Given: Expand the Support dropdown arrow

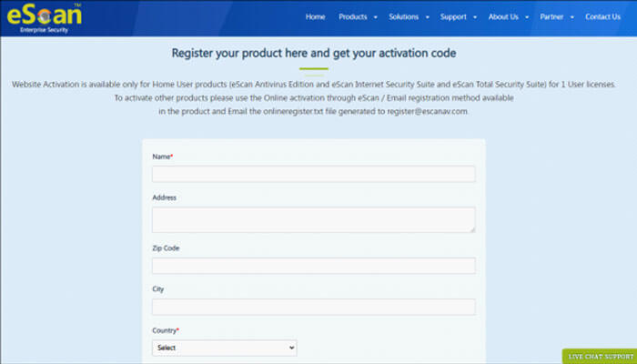Looking at the screenshot, I should tap(475, 17).
